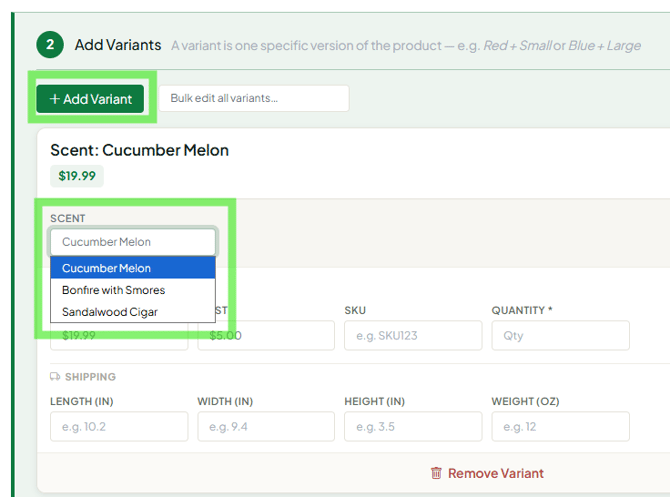This screenshot has width=670, height=497.
Task: Choose Bonfire with Smores scent option
Action: tap(133, 290)
